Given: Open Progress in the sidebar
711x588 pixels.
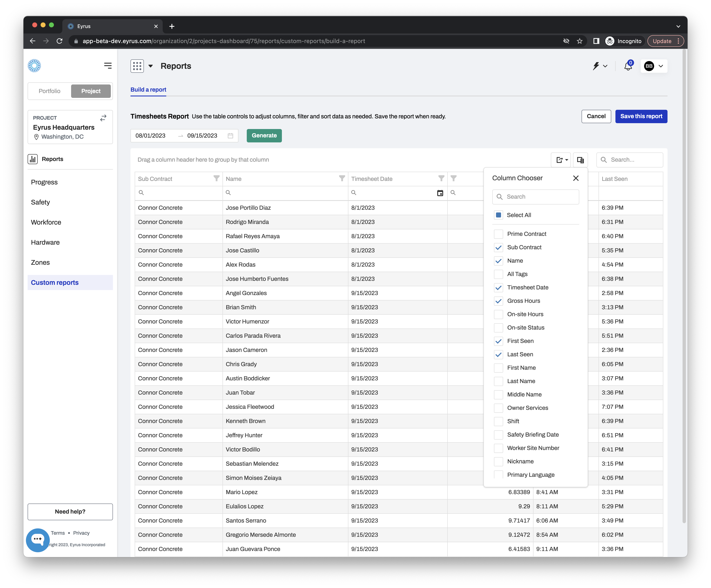Looking at the screenshot, I should pos(44,182).
